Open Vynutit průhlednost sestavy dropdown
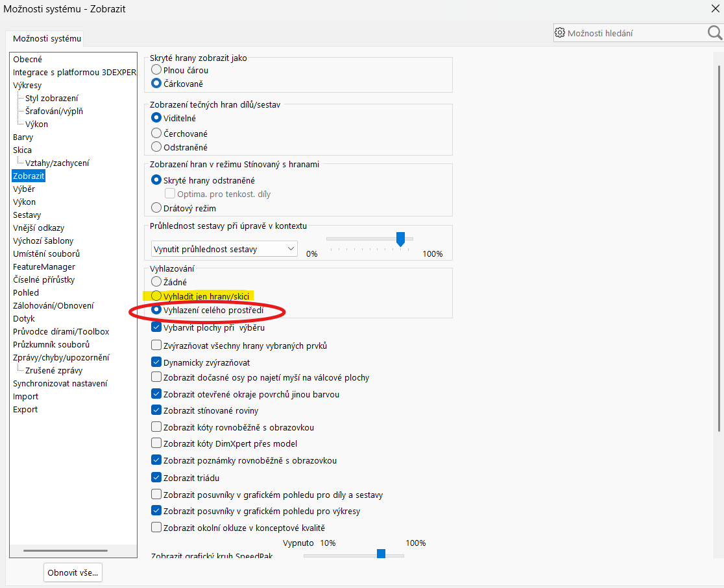Screen dimensions: 724x588 224,249
